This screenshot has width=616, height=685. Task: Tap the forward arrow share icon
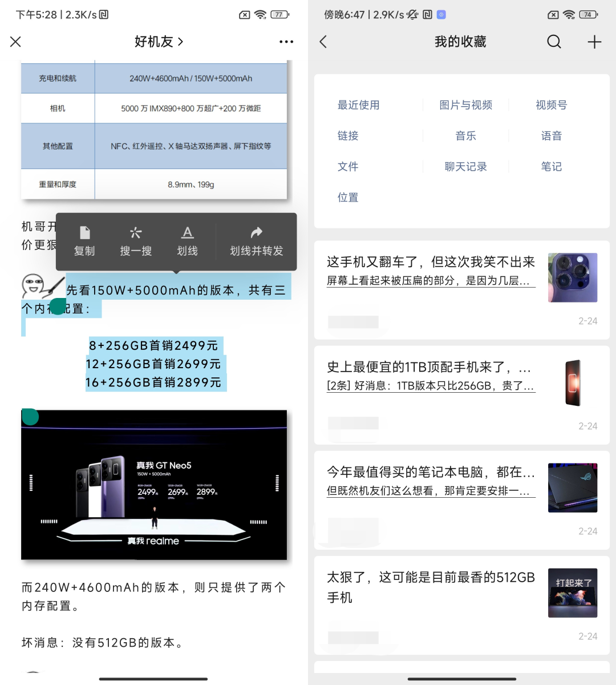click(x=256, y=232)
